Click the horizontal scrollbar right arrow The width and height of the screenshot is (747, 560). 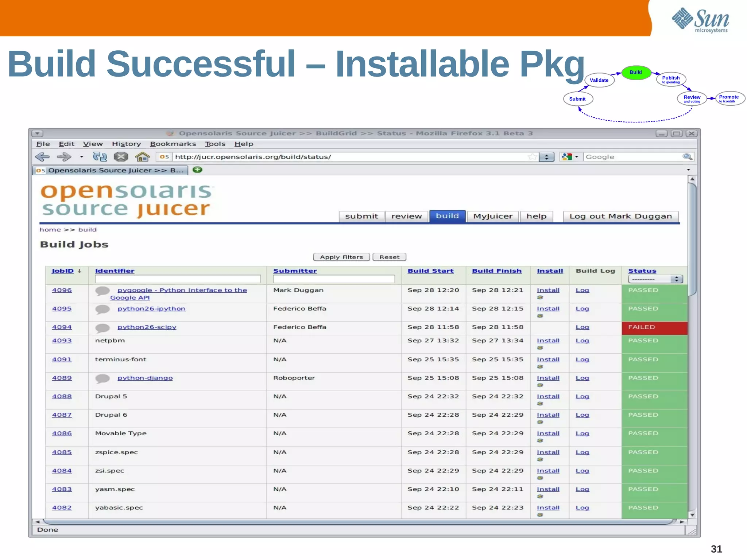click(x=682, y=522)
